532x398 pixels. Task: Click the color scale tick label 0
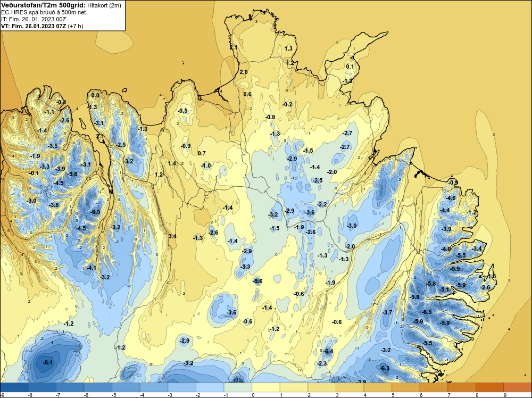point(253,395)
